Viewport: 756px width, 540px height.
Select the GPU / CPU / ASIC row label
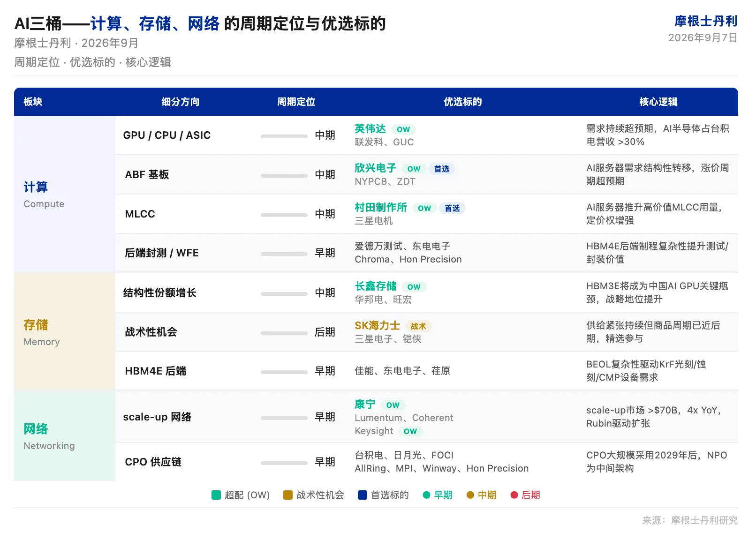pos(167,135)
